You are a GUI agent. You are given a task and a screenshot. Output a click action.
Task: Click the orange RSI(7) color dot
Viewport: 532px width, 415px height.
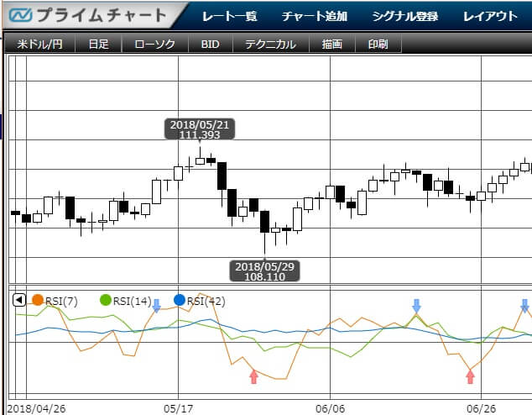[x=38, y=300]
